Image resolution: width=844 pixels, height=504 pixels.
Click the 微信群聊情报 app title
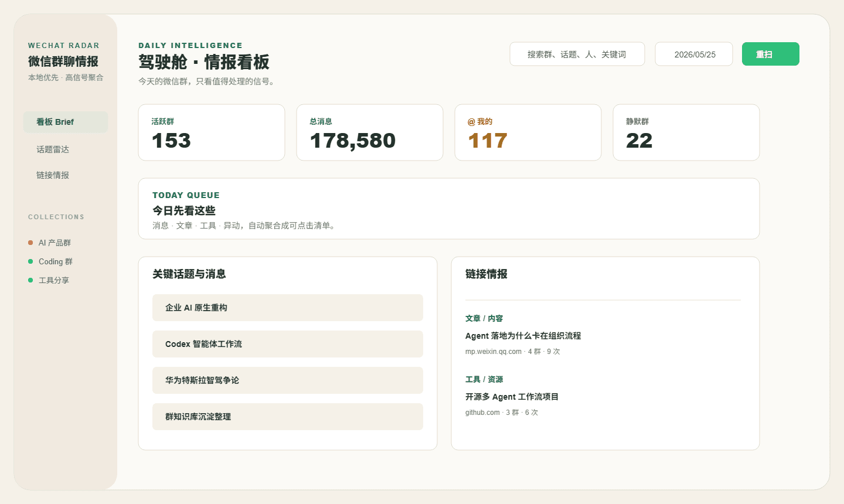(63, 62)
